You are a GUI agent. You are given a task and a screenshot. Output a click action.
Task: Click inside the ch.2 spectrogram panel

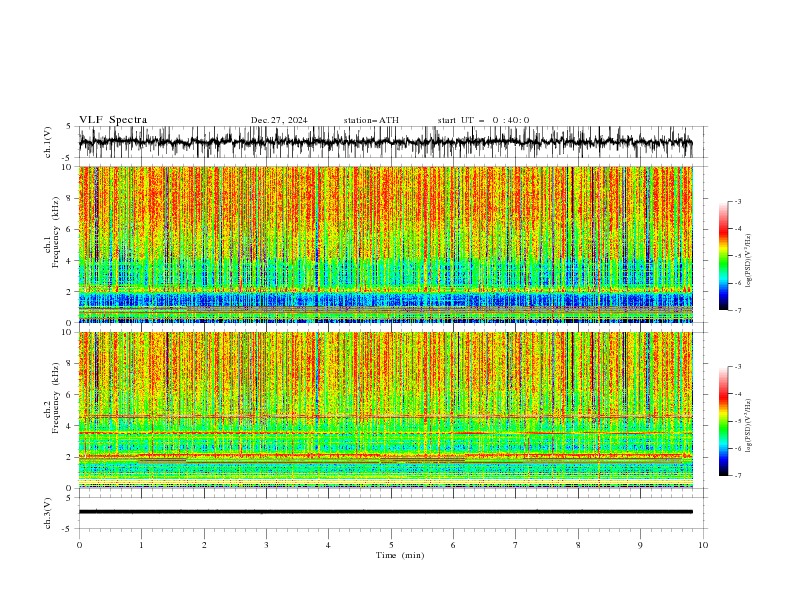[x=385, y=410]
